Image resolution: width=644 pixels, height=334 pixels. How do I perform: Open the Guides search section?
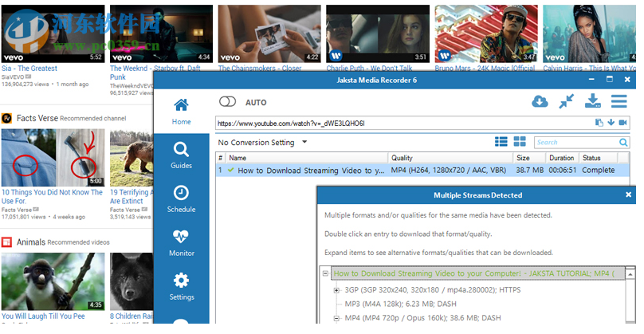point(181,155)
